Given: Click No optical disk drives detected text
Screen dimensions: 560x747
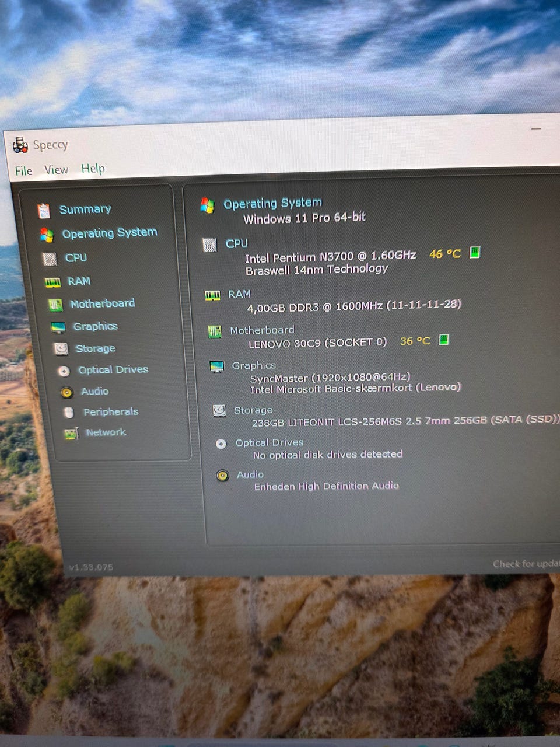Looking at the screenshot, I should click(x=328, y=455).
